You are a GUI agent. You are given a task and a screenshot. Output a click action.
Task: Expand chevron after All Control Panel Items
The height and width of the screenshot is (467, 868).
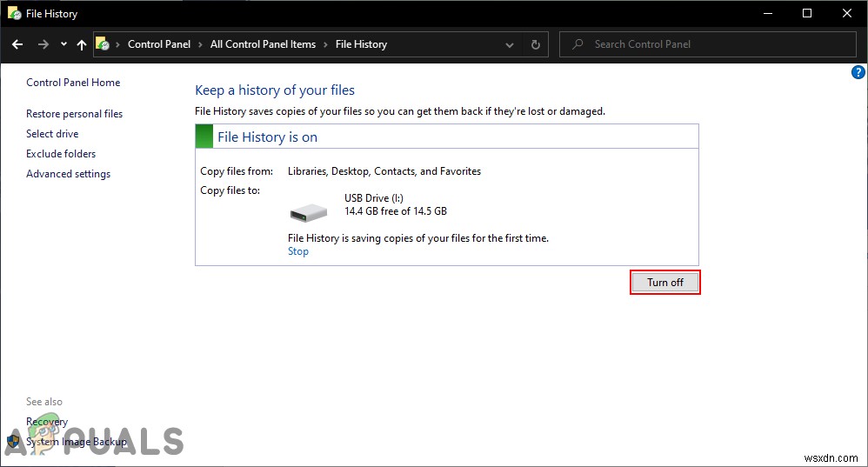(x=325, y=45)
